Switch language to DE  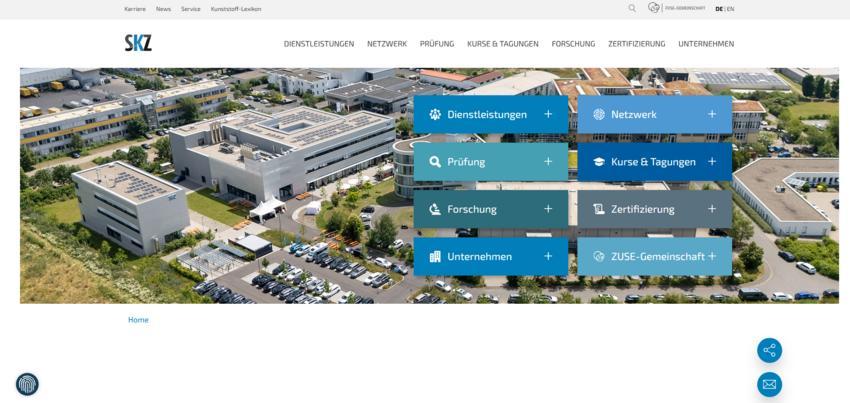(719, 9)
